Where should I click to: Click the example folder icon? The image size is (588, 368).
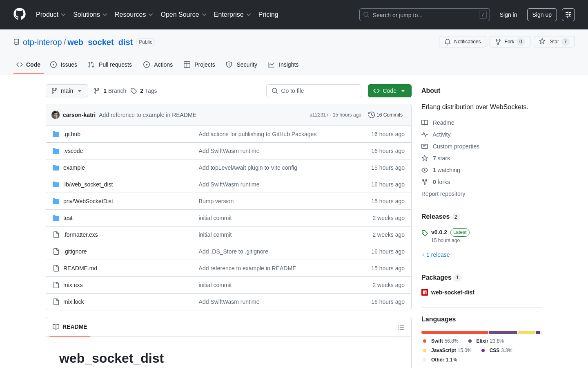click(x=56, y=168)
